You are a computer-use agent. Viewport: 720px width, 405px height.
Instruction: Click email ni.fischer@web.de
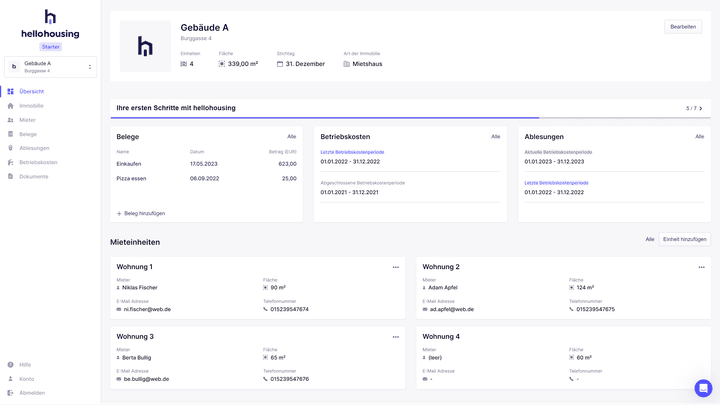click(147, 309)
